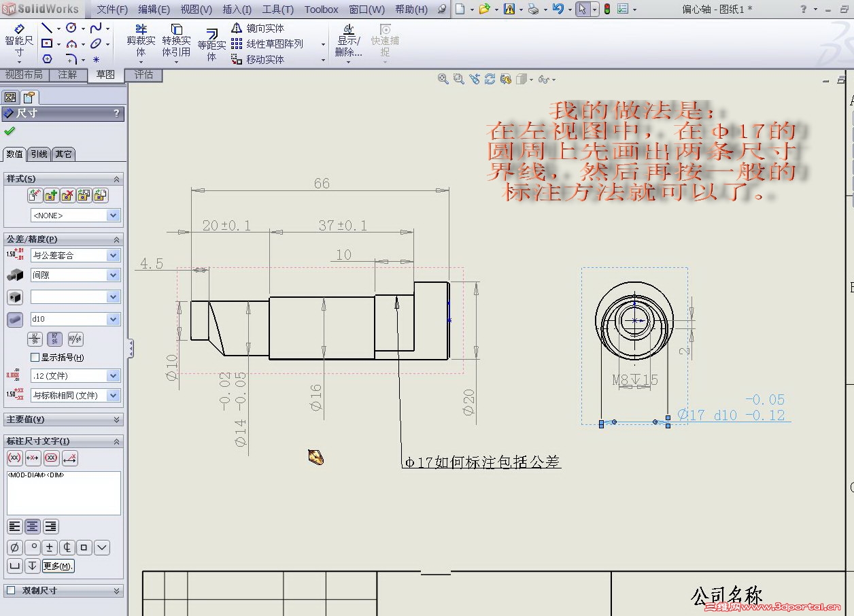854x616 pixels.
Task: Click Save style icon in 样式 section
Action: pos(84,196)
